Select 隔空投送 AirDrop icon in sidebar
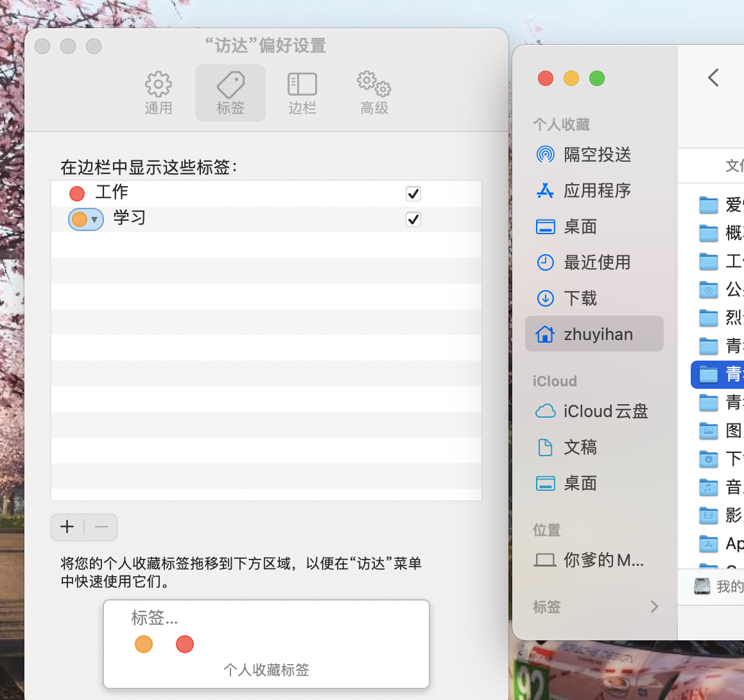The image size is (744, 700). coord(545,155)
